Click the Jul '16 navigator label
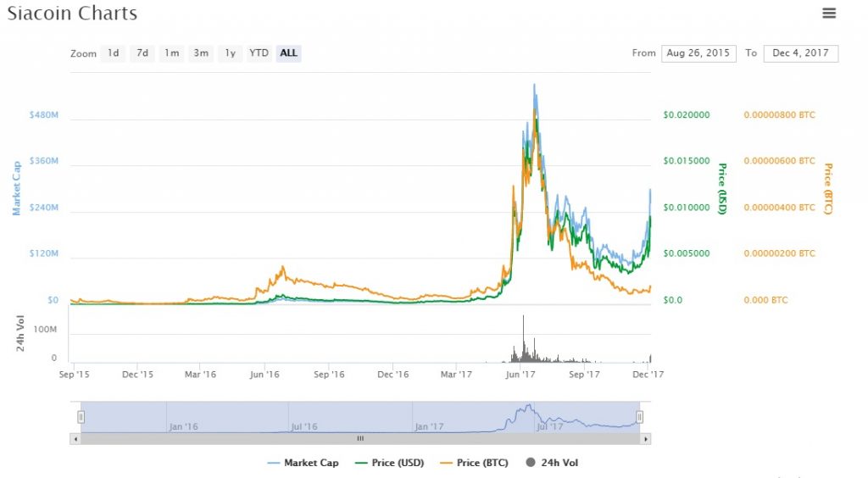The image size is (868, 478). pos(304,426)
